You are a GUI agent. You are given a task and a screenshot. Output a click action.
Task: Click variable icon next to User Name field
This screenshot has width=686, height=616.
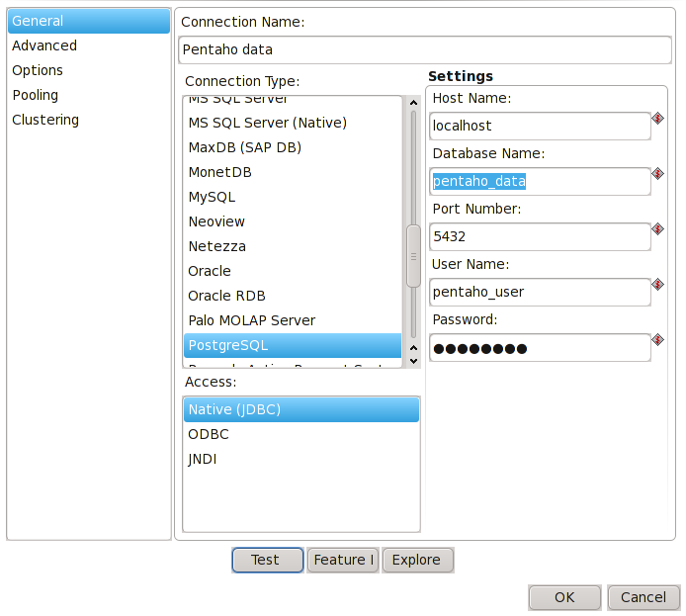click(657, 285)
